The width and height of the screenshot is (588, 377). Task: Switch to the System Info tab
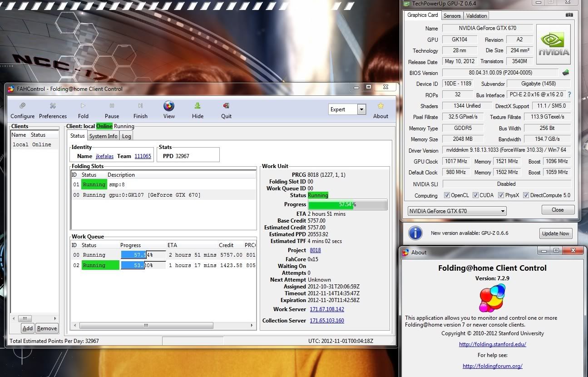103,136
